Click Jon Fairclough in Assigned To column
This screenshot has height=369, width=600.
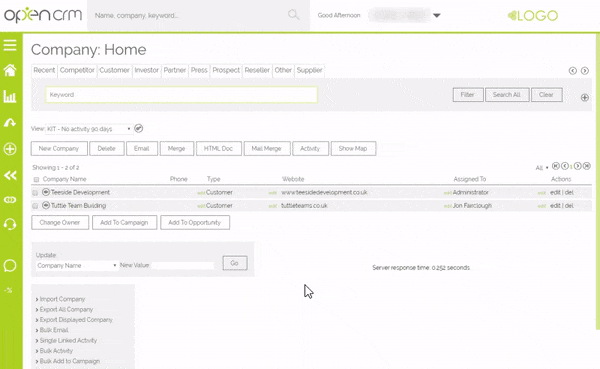tap(472, 206)
